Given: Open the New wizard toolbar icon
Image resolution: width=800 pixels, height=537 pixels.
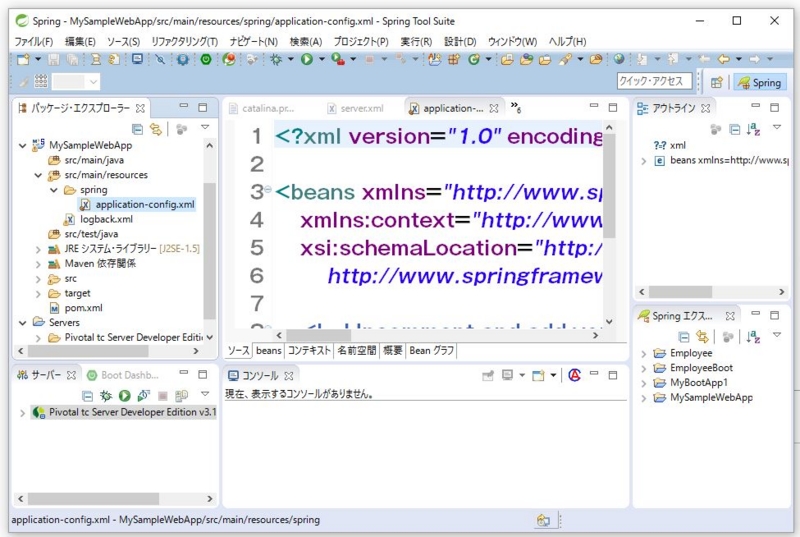Looking at the screenshot, I should point(23,60).
